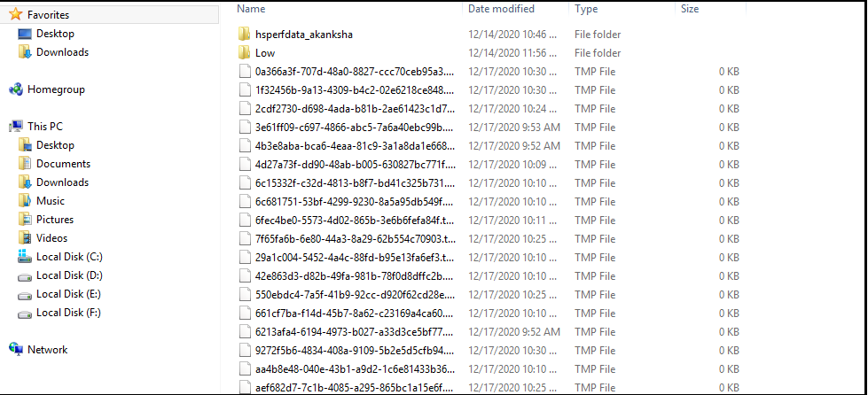This screenshot has width=868, height=395.
Task: Select the This PC computer icon
Action: (x=16, y=127)
